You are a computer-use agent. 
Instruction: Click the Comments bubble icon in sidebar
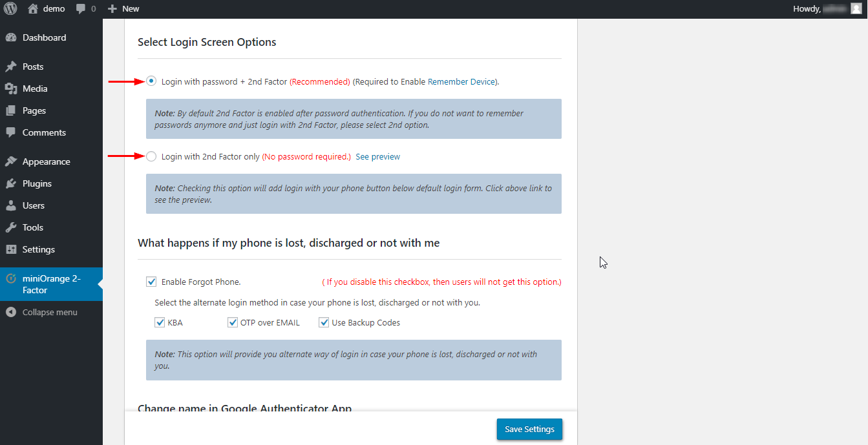pos(10,132)
